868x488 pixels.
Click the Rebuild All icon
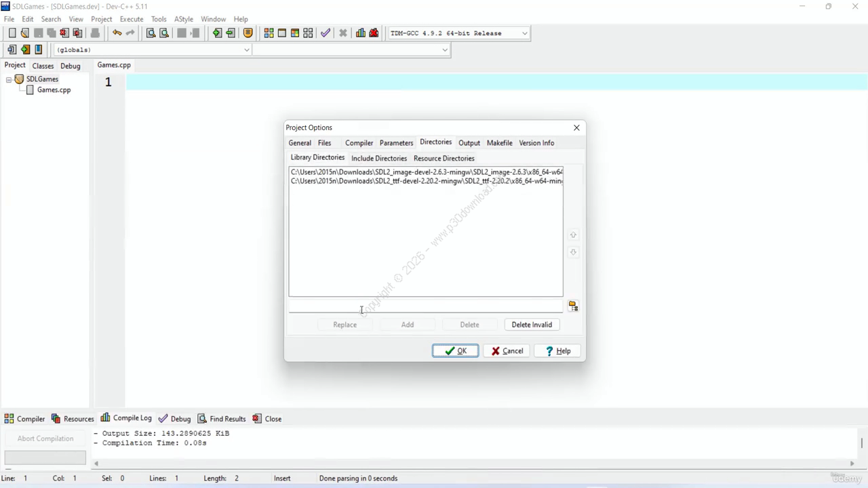click(x=308, y=33)
